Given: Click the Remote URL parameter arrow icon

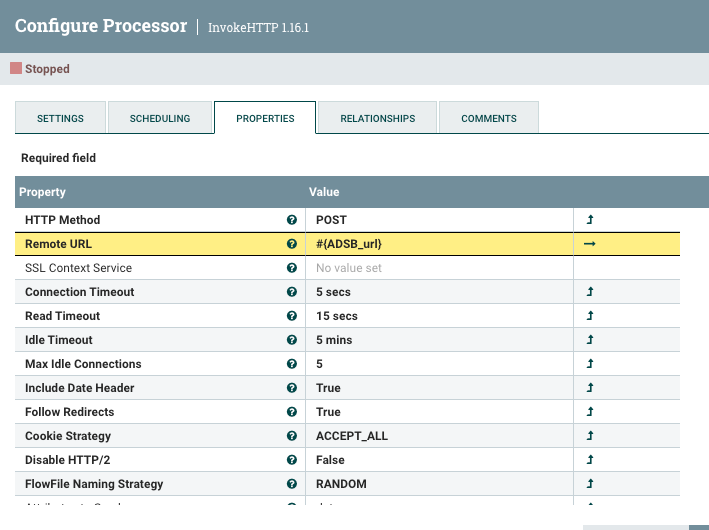Looking at the screenshot, I should 590,244.
